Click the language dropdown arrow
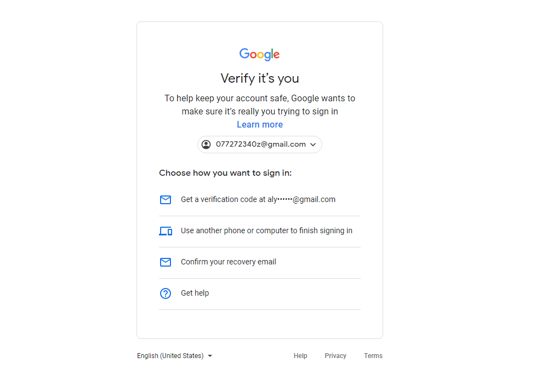 coord(210,356)
